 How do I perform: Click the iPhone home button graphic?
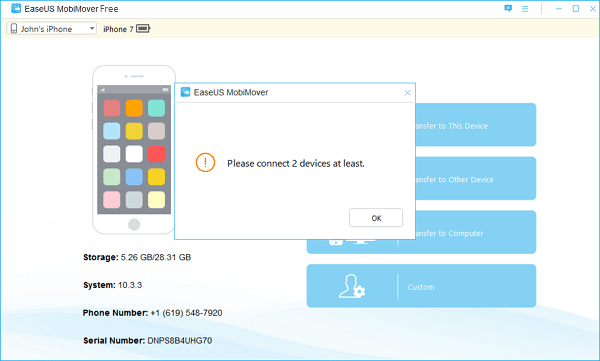134,224
